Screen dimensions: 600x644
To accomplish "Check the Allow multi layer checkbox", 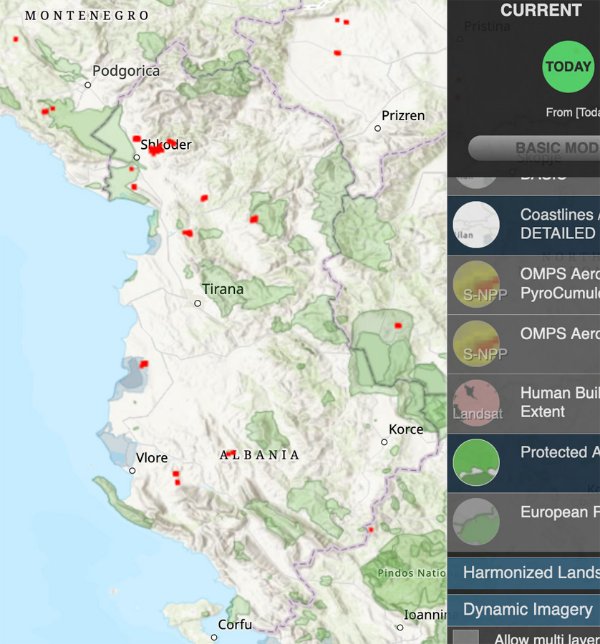I will pos(465,637).
